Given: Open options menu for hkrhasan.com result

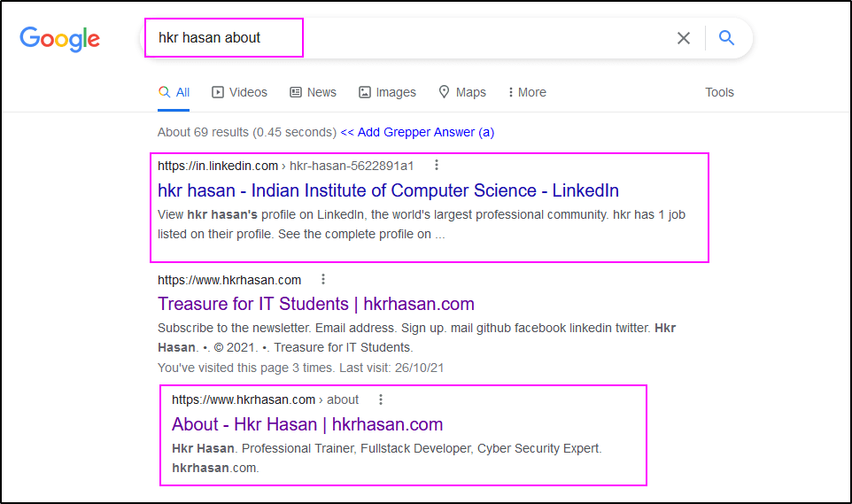Looking at the screenshot, I should point(323,279).
